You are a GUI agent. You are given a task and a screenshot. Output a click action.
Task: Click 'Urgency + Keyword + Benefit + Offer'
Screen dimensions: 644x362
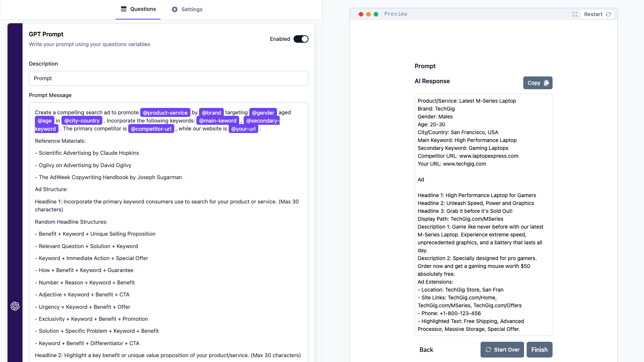click(82, 307)
